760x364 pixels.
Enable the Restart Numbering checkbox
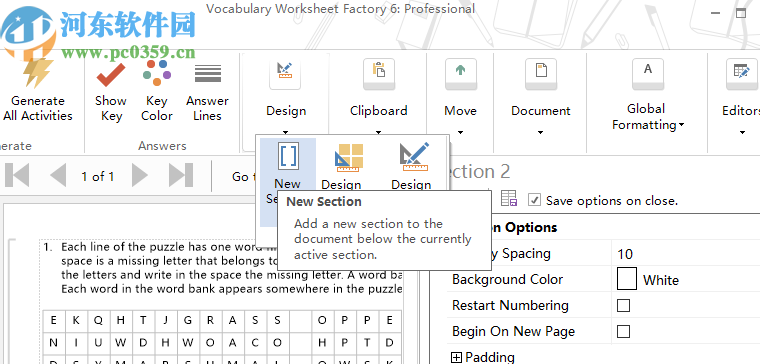click(623, 305)
